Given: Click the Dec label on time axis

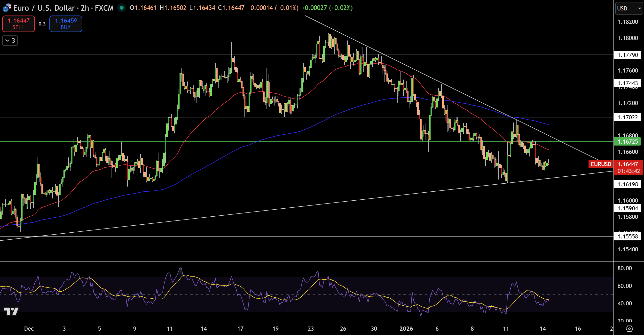Looking at the screenshot, I should 29,328.
